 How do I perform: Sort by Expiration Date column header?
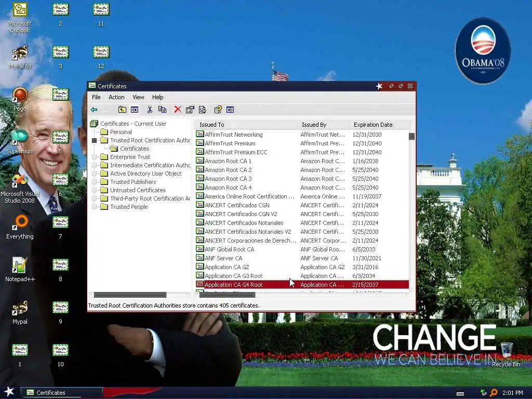coord(379,125)
